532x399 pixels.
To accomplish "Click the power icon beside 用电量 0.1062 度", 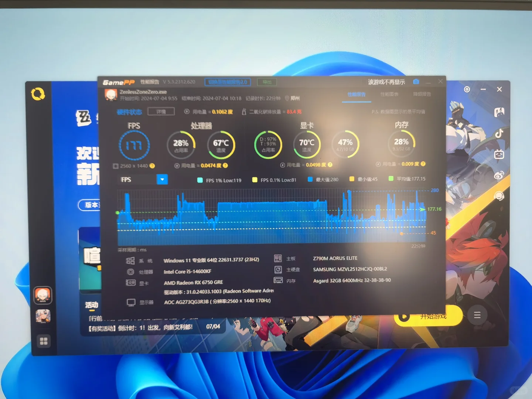I will point(187,112).
